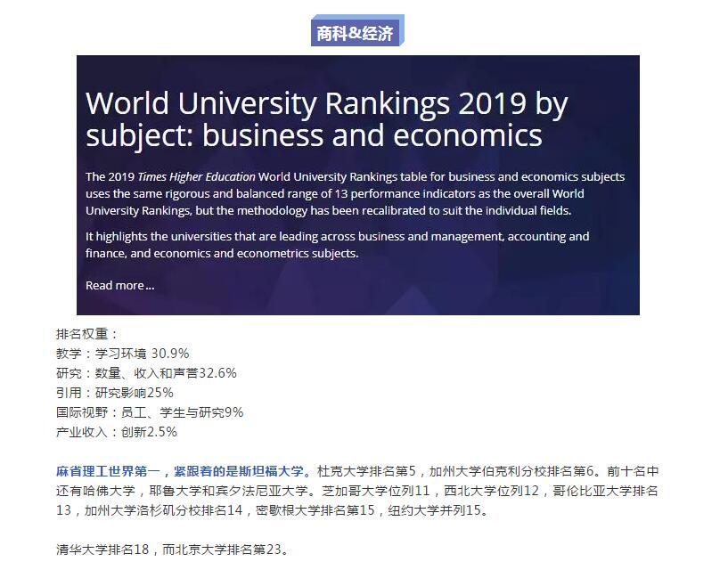
Task: Click 'subject: business and economics' title line
Action: (314, 135)
